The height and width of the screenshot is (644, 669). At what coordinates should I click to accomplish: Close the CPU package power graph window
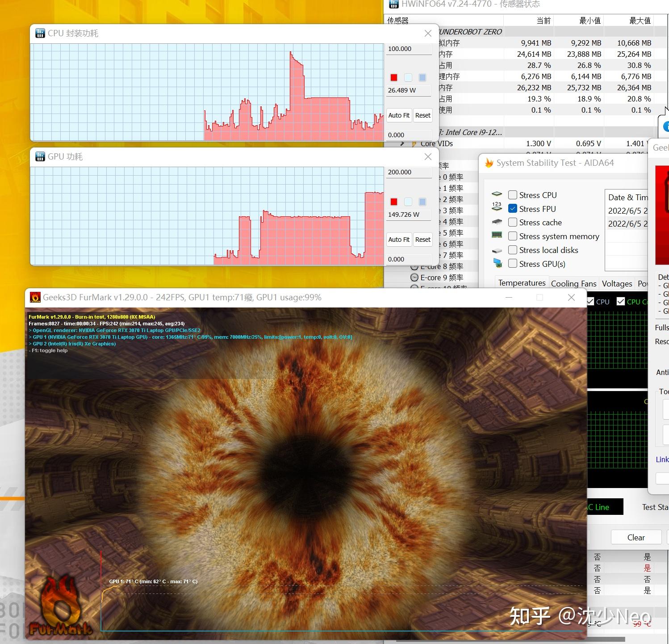428,34
